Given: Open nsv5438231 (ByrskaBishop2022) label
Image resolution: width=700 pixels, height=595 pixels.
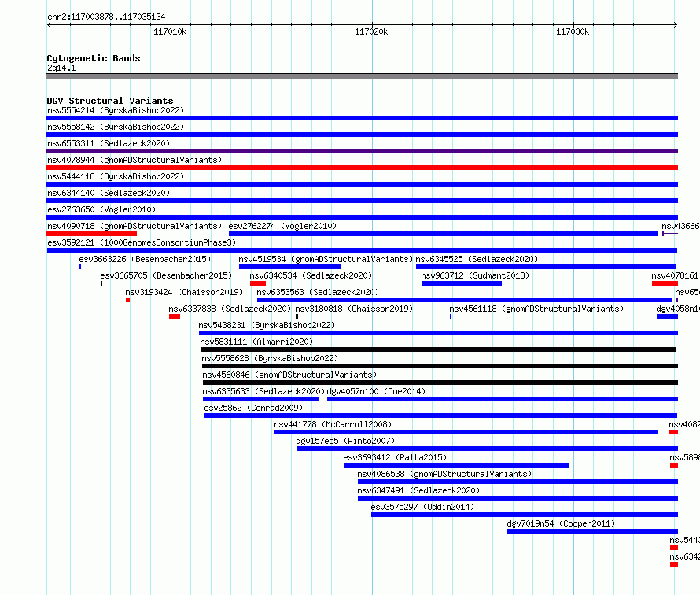Looking at the screenshot, I should tap(267, 325).
